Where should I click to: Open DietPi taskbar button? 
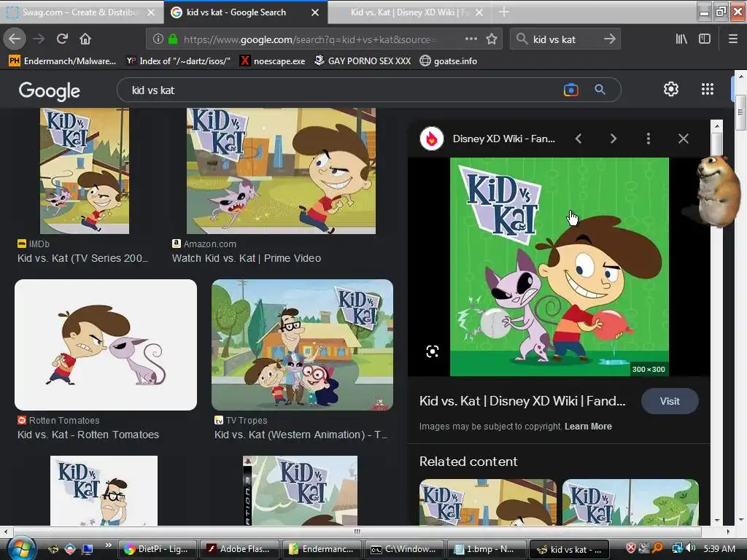tap(157, 549)
